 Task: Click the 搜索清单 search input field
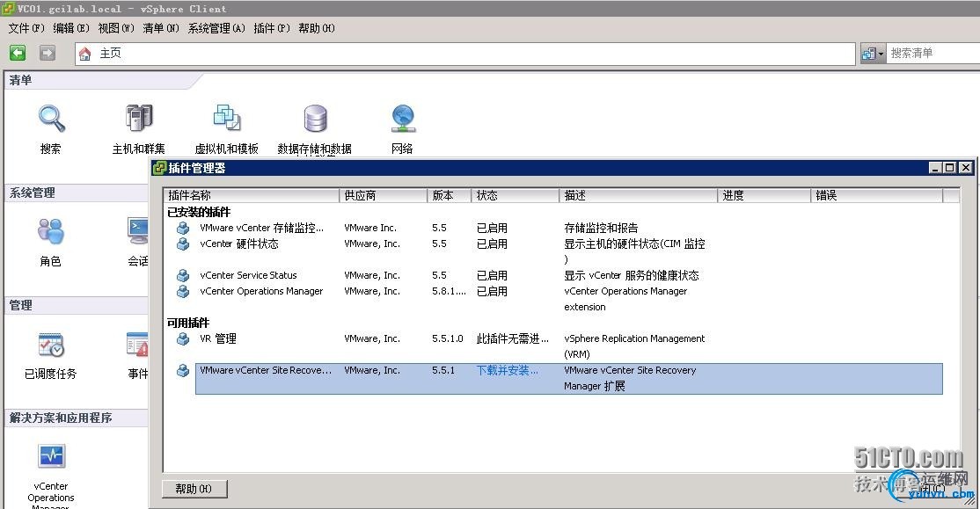(x=933, y=54)
